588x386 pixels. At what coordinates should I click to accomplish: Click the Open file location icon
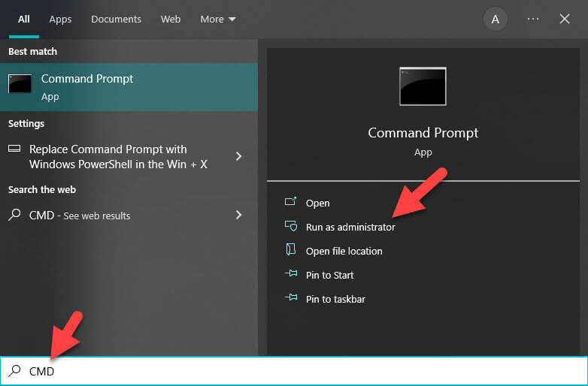click(291, 251)
